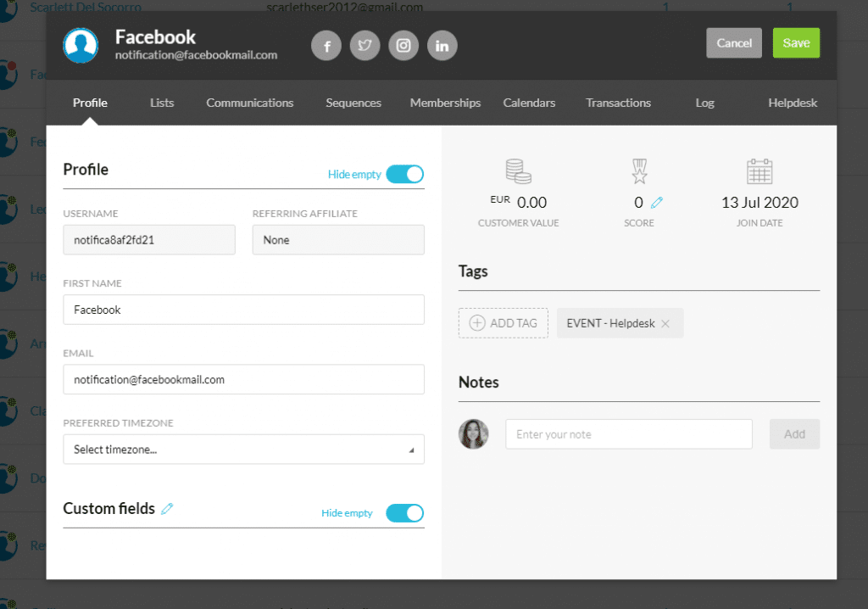Click Scarlett Del Socorro in background list
The width and height of the screenshot is (868, 609).
tap(86, 7)
